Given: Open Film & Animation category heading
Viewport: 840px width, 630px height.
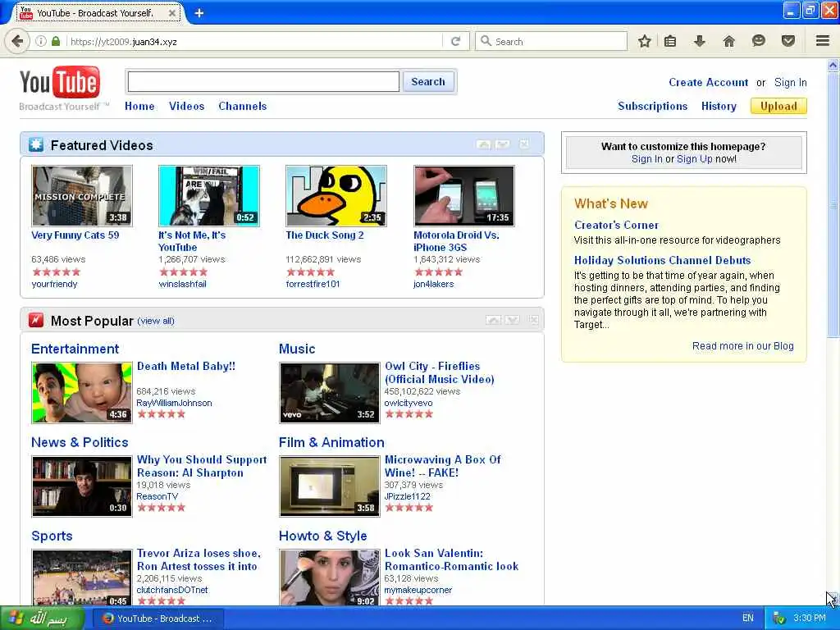Looking at the screenshot, I should (331, 442).
